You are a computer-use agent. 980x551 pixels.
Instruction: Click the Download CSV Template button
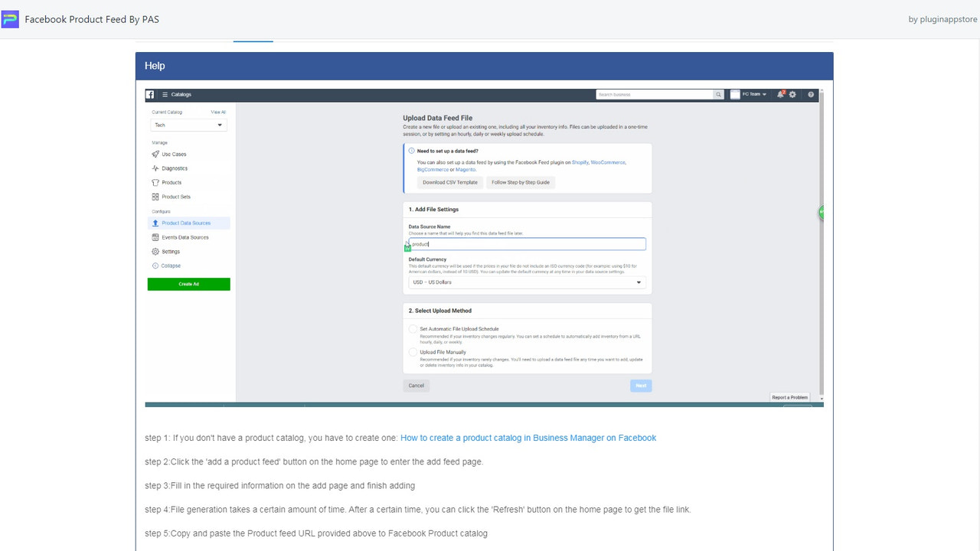coord(450,182)
